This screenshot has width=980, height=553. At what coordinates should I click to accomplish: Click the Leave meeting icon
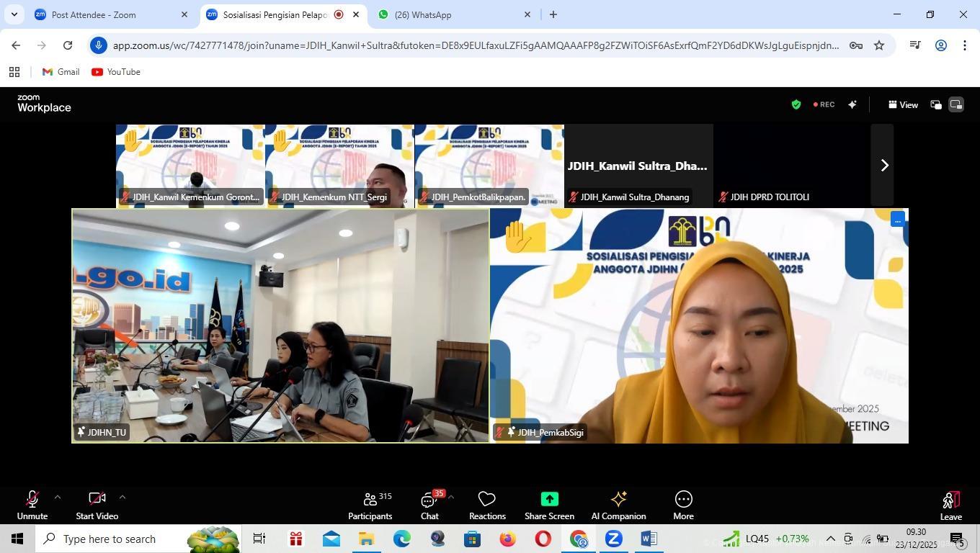[950, 500]
